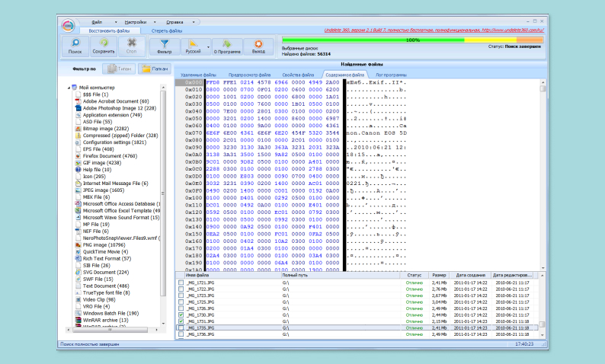This screenshot has height=364, width=605.
Task: Sort by Статус column header
Action: click(x=414, y=276)
